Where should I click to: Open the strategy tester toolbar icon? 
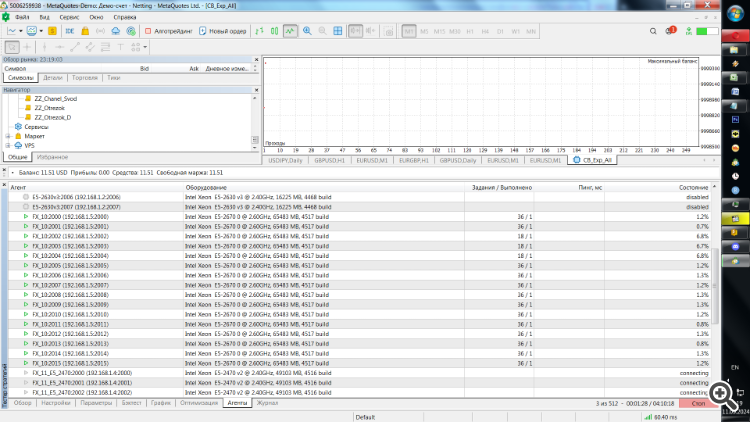pos(131,31)
